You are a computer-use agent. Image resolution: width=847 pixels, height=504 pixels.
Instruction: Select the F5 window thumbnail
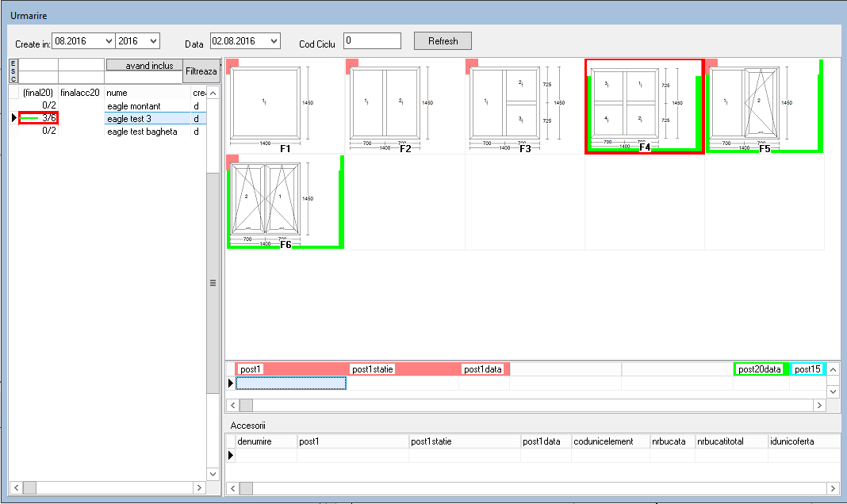pyautogui.click(x=765, y=105)
